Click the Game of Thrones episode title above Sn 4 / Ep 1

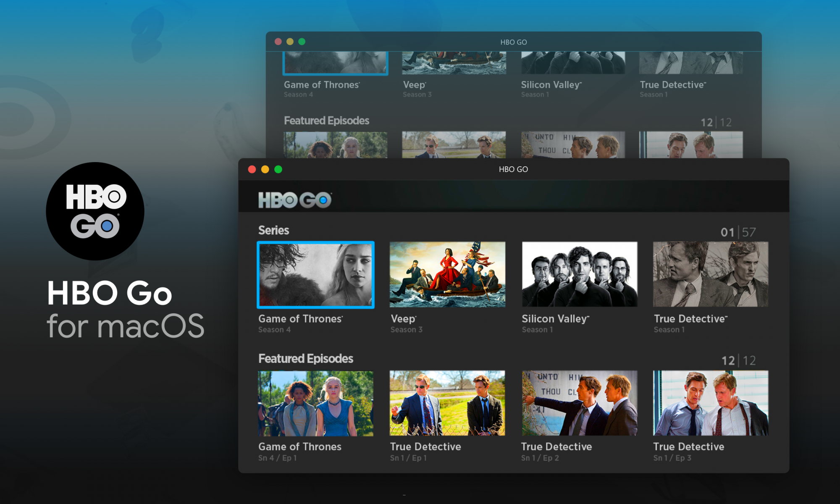(x=299, y=446)
